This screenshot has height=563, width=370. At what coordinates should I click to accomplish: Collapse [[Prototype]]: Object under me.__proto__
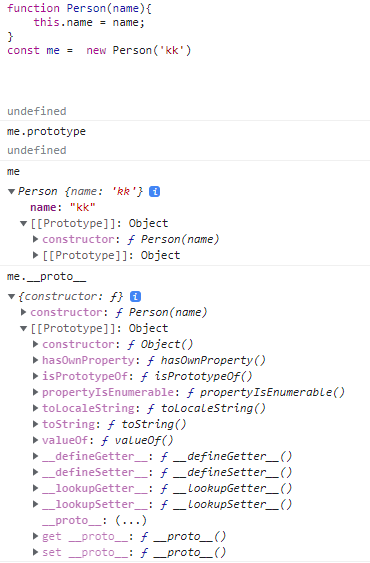(x=24, y=329)
